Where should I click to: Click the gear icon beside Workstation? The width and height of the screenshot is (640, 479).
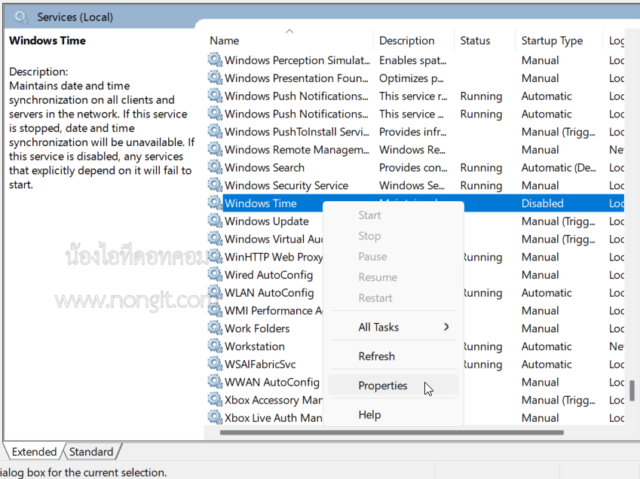pyautogui.click(x=215, y=346)
